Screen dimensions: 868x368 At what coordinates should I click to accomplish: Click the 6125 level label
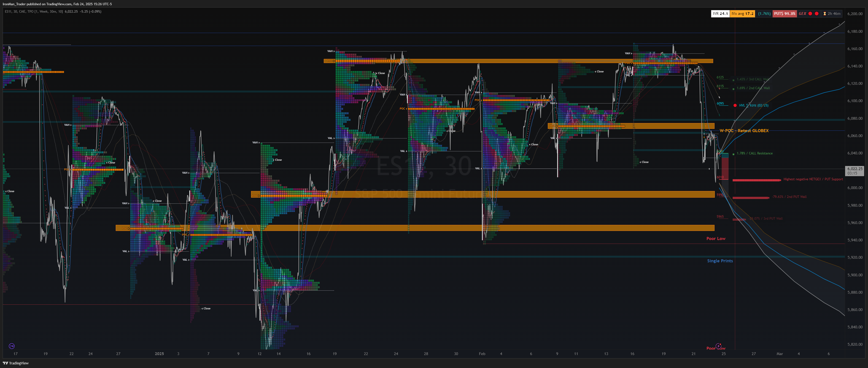click(x=720, y=77)
